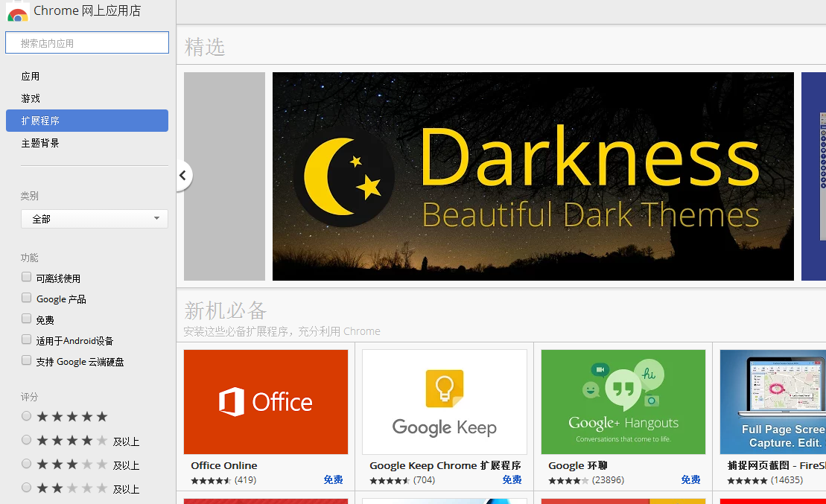Switch to the 应用 apps section

click(31, 76)
